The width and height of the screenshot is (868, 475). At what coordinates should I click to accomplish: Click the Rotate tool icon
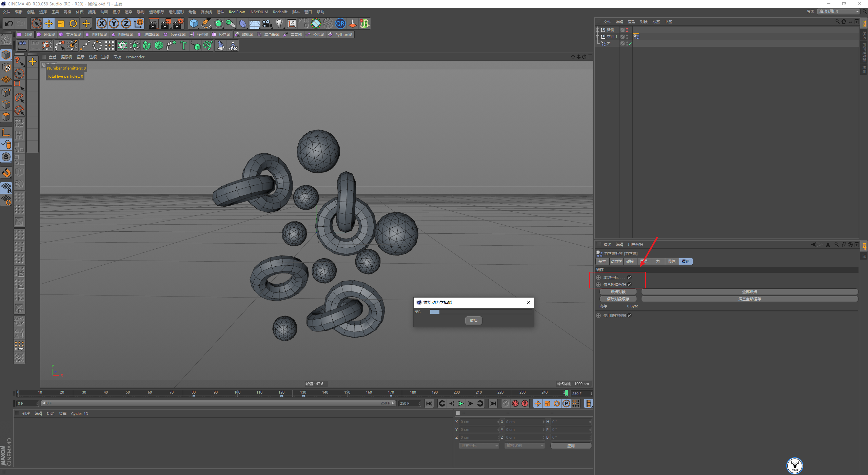tap(73, 23)
